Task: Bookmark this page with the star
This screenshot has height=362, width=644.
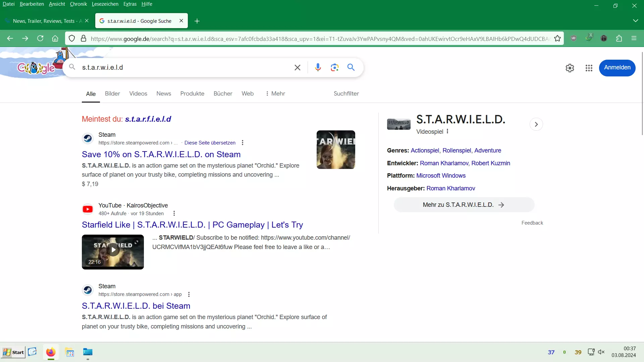Action: tap(557, 39)
